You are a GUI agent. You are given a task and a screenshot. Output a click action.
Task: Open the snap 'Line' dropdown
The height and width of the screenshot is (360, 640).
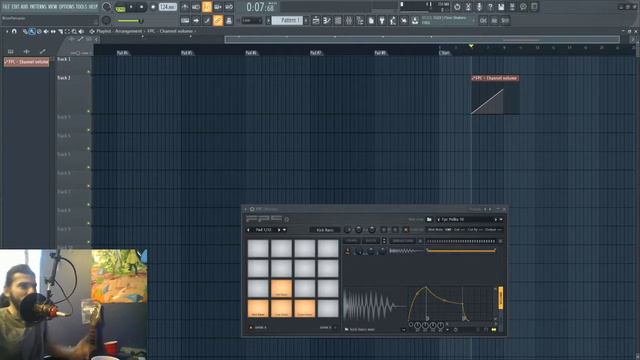click(251, 20)
